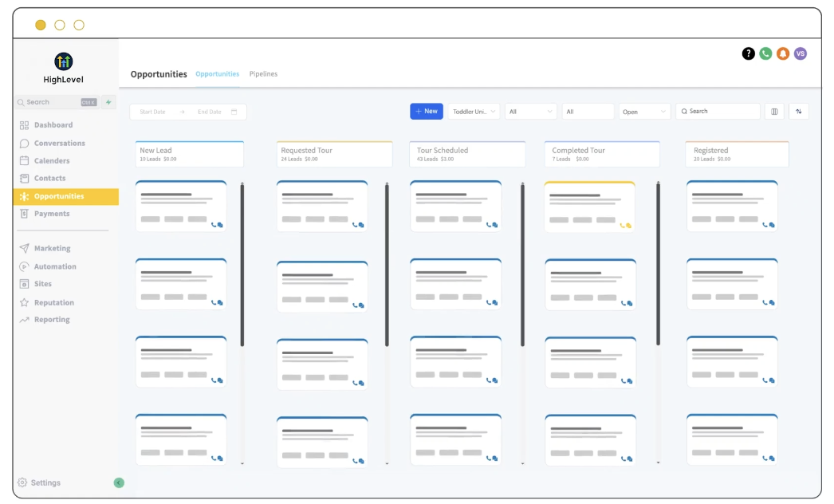Click the calendar icon in date range
The image size is (834, 504).
(x=234, y=112)
